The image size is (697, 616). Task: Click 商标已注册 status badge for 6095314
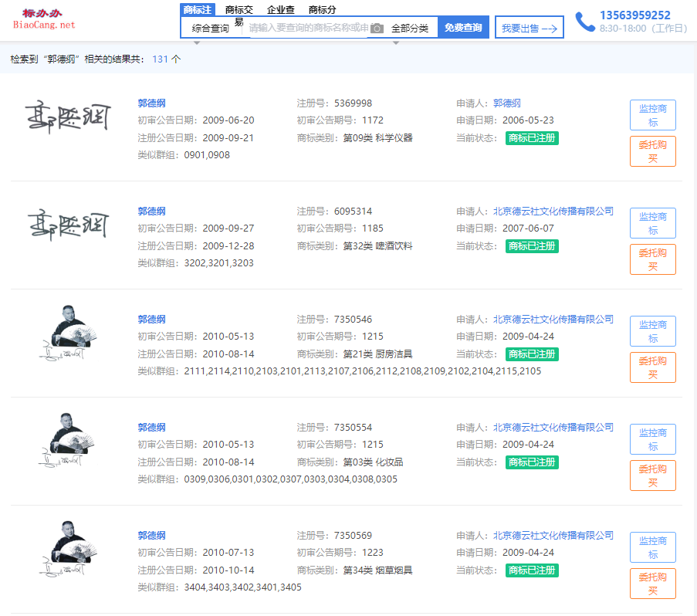tap(532, 246)
